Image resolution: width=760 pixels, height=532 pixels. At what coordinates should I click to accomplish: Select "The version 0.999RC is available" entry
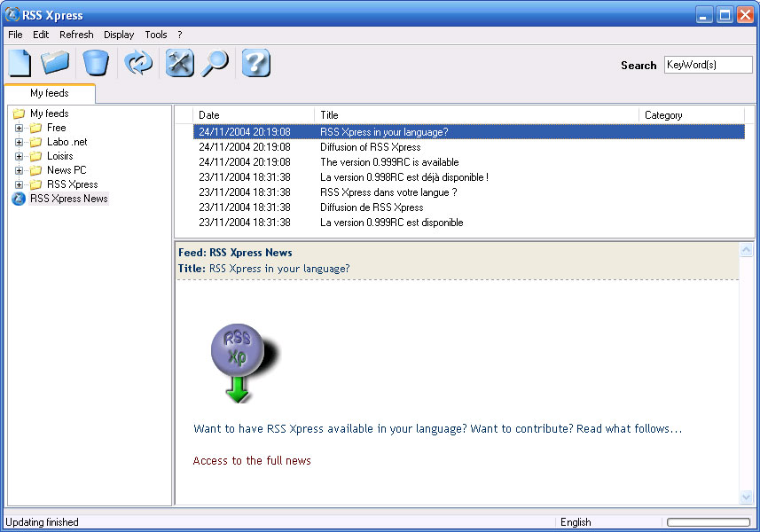469,162
